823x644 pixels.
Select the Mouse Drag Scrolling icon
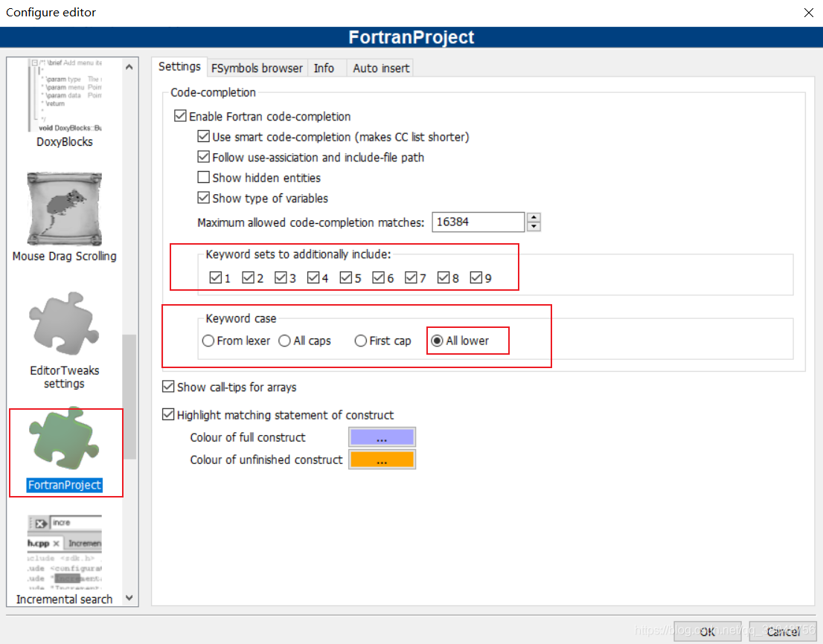65,209
